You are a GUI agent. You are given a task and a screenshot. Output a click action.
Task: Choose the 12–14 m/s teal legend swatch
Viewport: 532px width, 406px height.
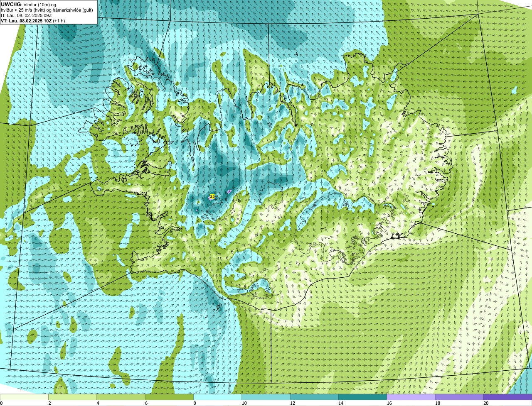pos(314,397)
